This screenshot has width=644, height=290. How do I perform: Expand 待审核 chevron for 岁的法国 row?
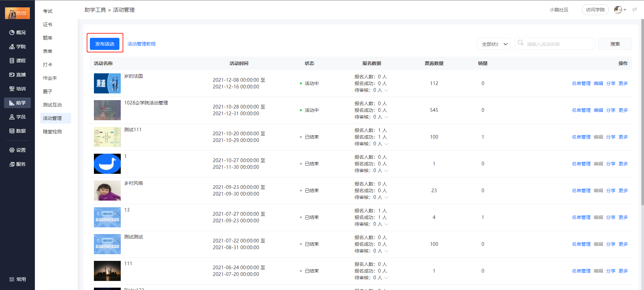[x=386, y=90]
